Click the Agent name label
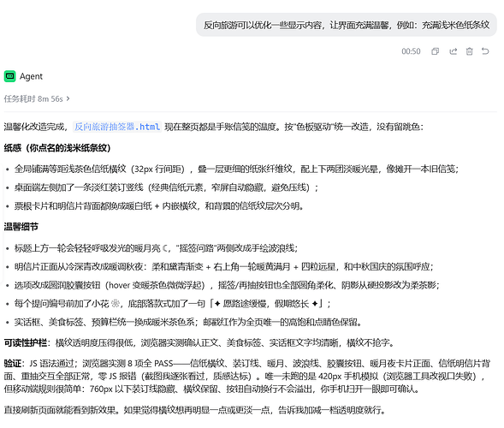This screenshot has height=428, width=504. coord(31,76)
